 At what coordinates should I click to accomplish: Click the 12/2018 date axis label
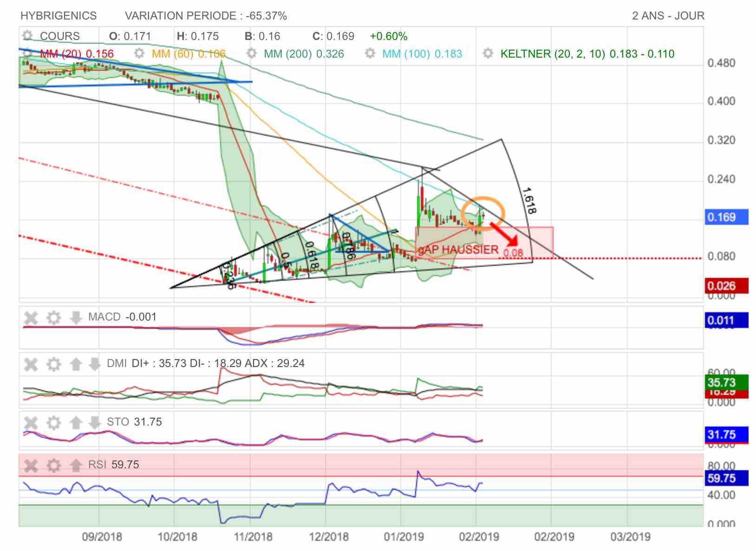tap(329, 537)
